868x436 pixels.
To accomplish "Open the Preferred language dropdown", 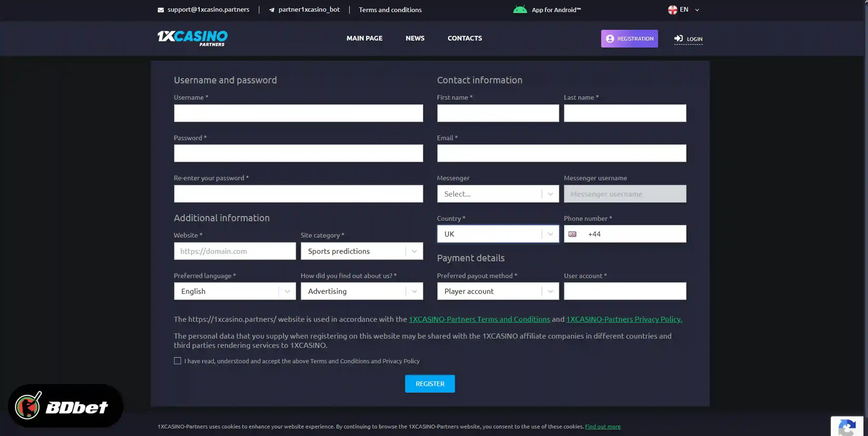I will tap(235, 291).
